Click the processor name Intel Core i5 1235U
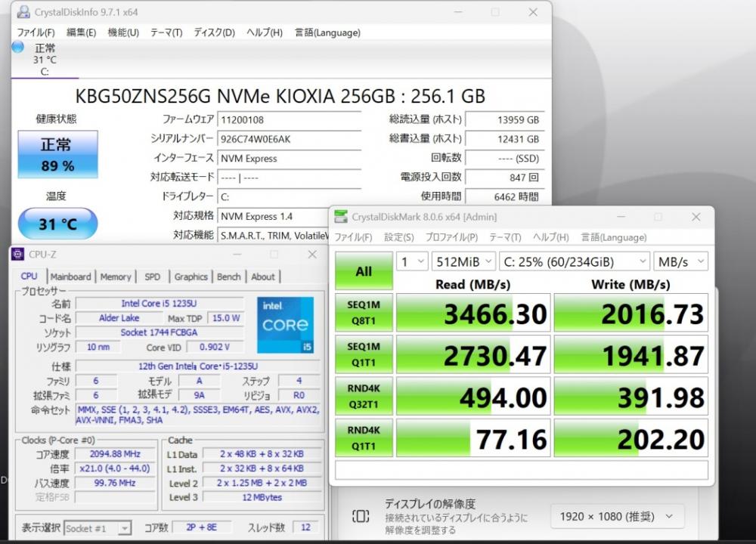 [x=159, y=304]
